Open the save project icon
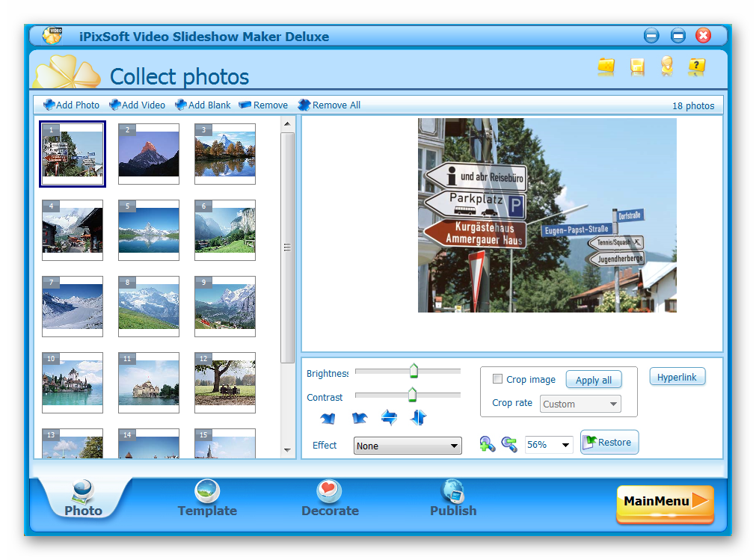 [636, 67]
